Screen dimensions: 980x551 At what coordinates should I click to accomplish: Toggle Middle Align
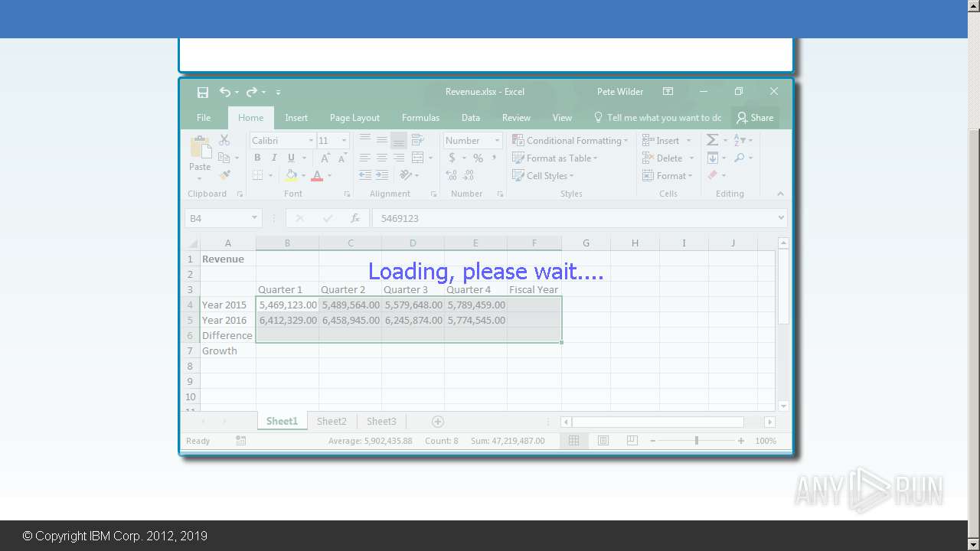(x=382, y=140)
